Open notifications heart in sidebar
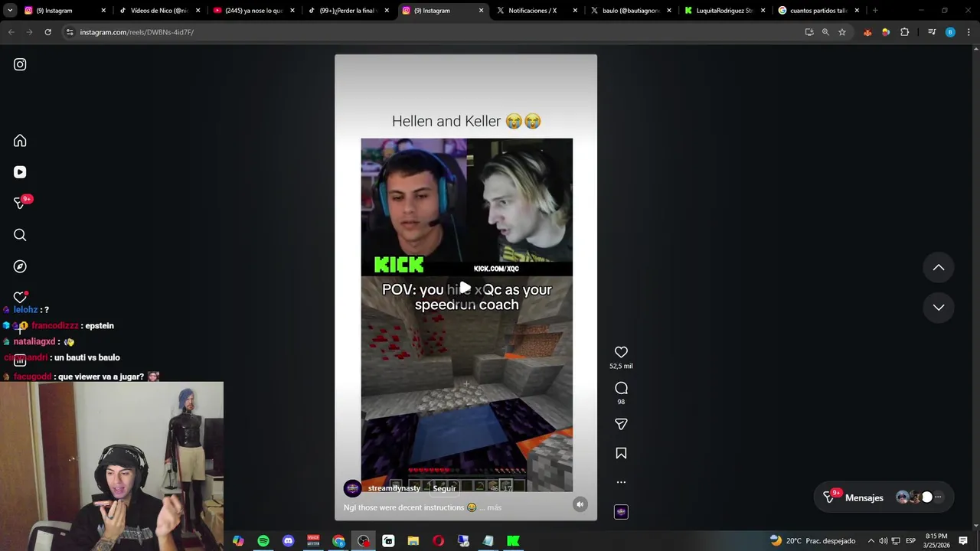980x551 pixels. coord(20,297)
